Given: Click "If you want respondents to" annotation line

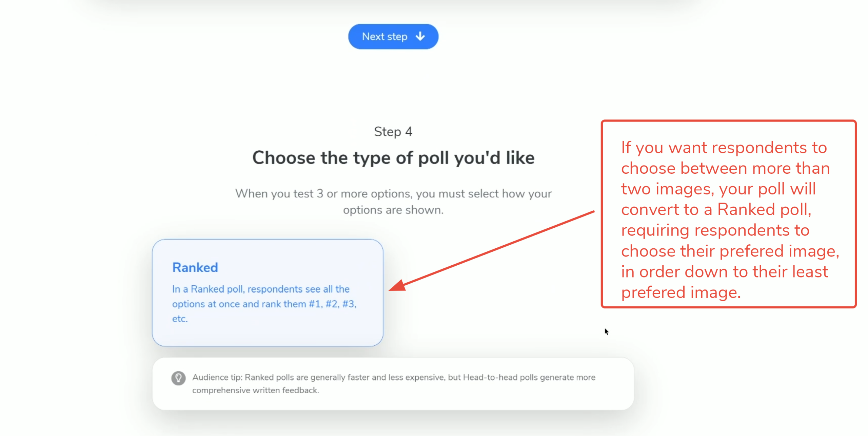Looking at the screenshot, I should pyautogui.click(x=724, y=148).
